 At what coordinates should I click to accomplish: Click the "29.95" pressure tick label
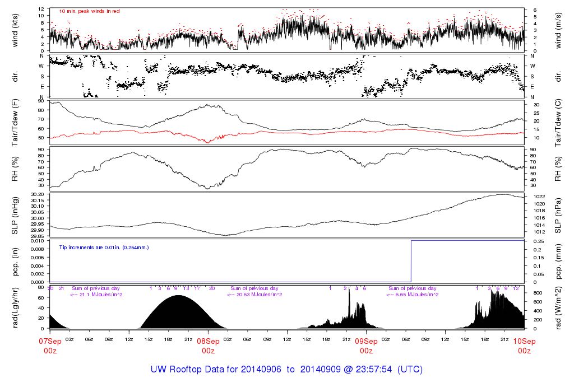click(38, 224)
